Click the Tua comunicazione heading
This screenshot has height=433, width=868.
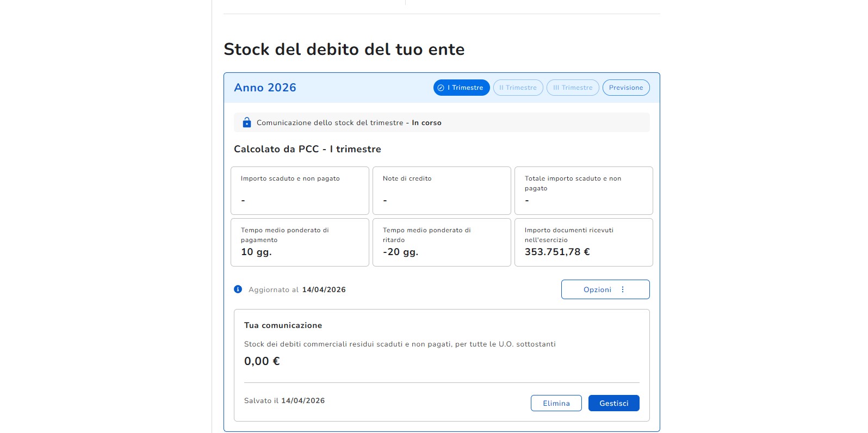click(x=283, y=325)
